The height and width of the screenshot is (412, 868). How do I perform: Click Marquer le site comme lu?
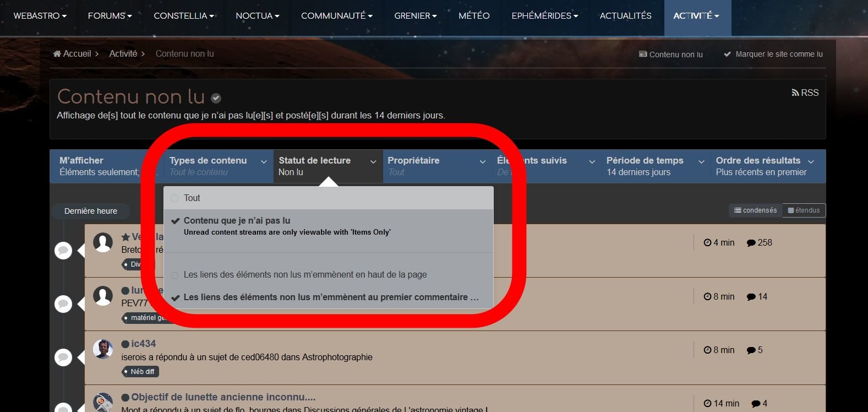(x=773, y=54)
